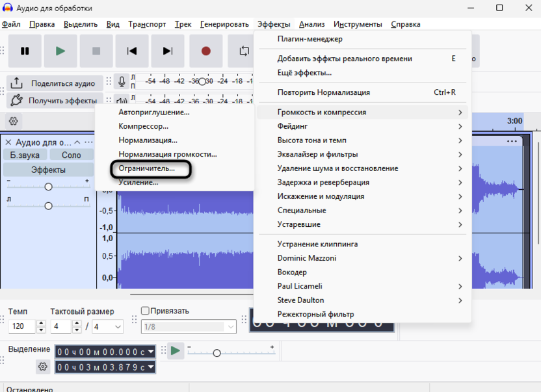Skip to track start with rewind icon
This screenshot has height=392, width=541.
pos(132,51)
